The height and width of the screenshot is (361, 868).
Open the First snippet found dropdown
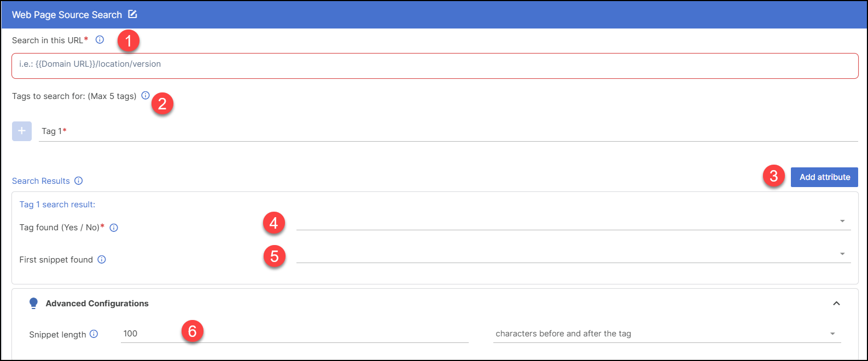point(842,253)
